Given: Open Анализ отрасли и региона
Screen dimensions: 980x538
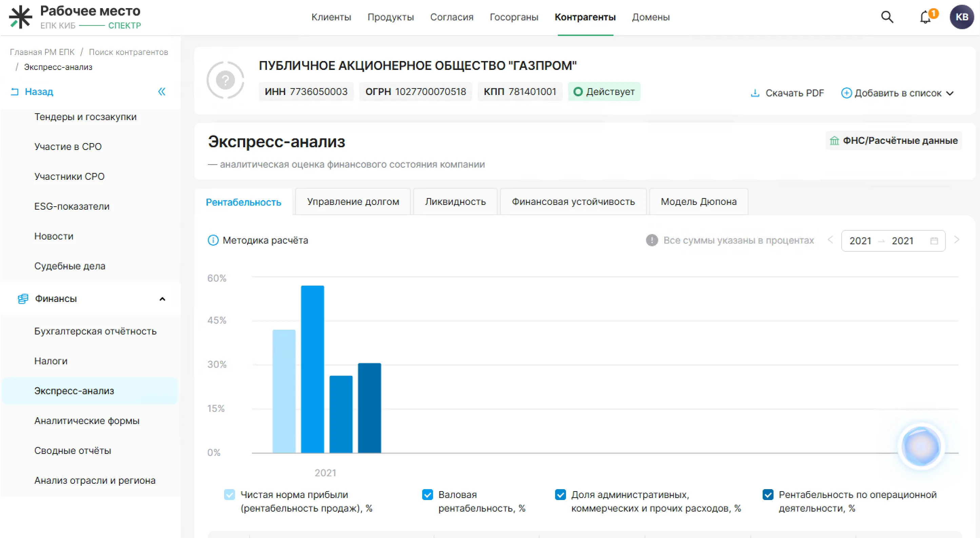Looking at the screenshot, I should click(x=95, y=481).
